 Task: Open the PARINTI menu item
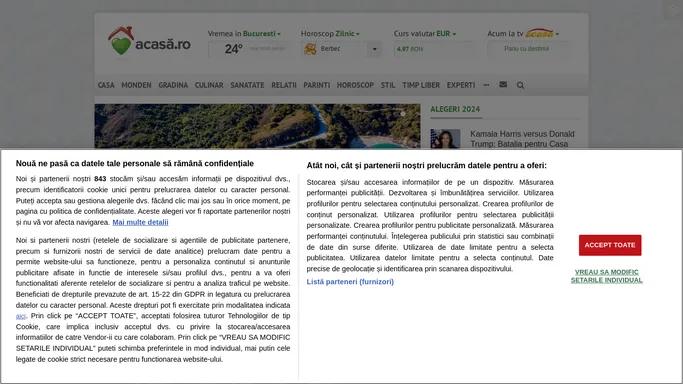tap(317, 85)
